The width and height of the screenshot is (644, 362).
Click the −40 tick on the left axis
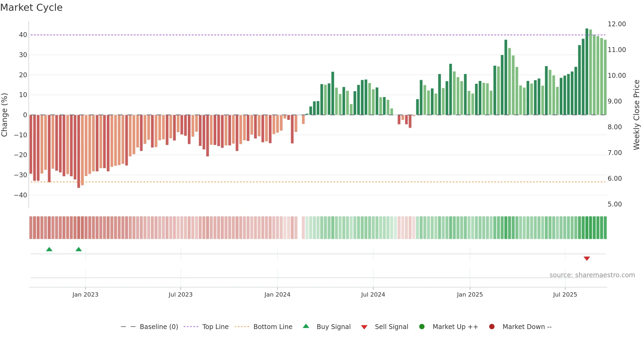click(21, 195)
